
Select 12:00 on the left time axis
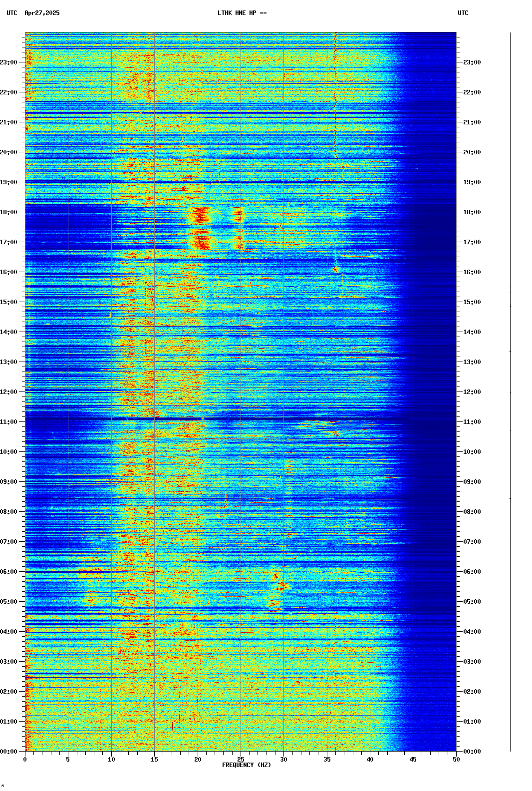click(8, 392)
